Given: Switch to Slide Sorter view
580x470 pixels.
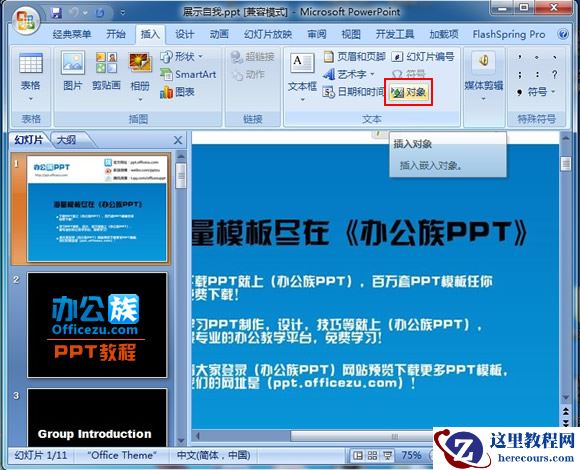Looking at the screenshot, I should click(x=372, y=455).
